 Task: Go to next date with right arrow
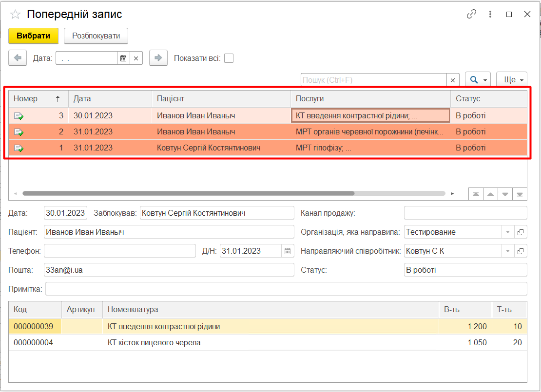(x=158, y=58)
